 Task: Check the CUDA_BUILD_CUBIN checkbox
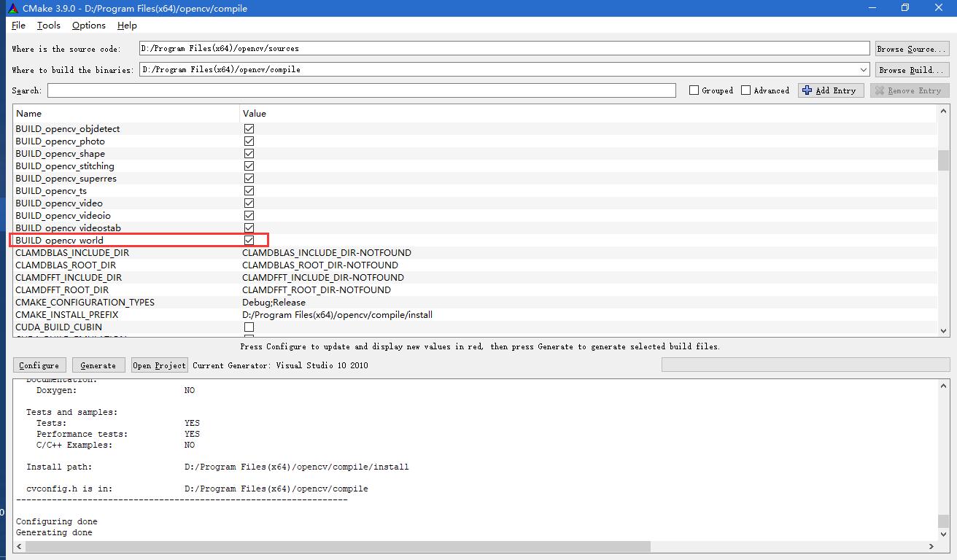[x=249, y=327]
